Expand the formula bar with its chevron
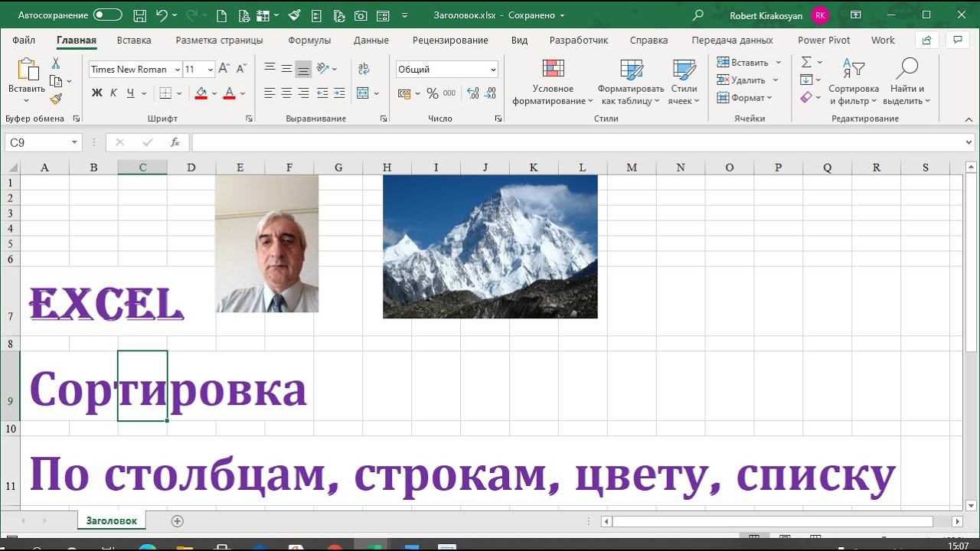 [x=970, y=142]
